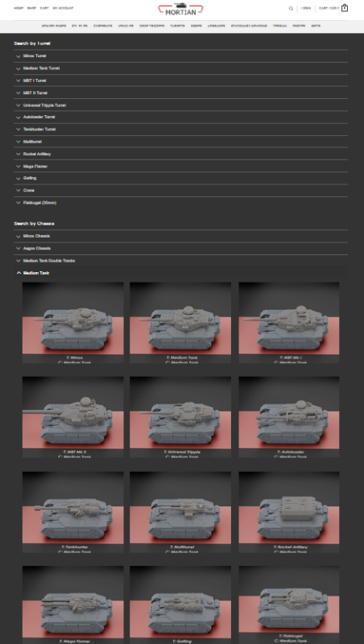Expand the Mega Flamer section
The width and height of the screenshot is (364, 644).
(x=180, y=167)
